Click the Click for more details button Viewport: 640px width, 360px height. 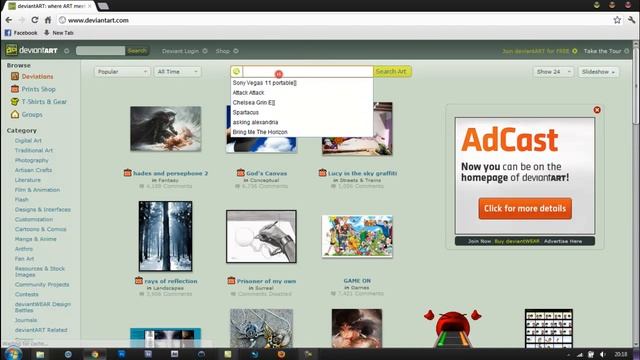(x=525, y=209)
